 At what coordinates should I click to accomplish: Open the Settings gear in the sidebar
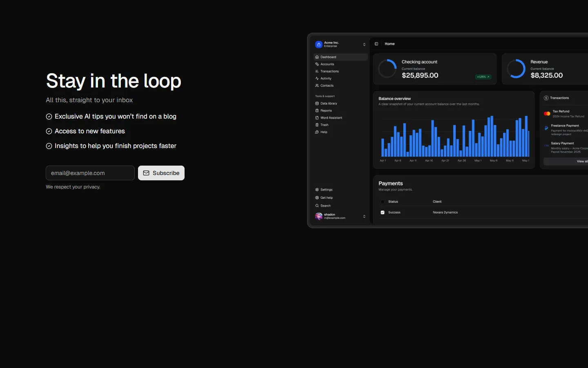coord(317,190)
